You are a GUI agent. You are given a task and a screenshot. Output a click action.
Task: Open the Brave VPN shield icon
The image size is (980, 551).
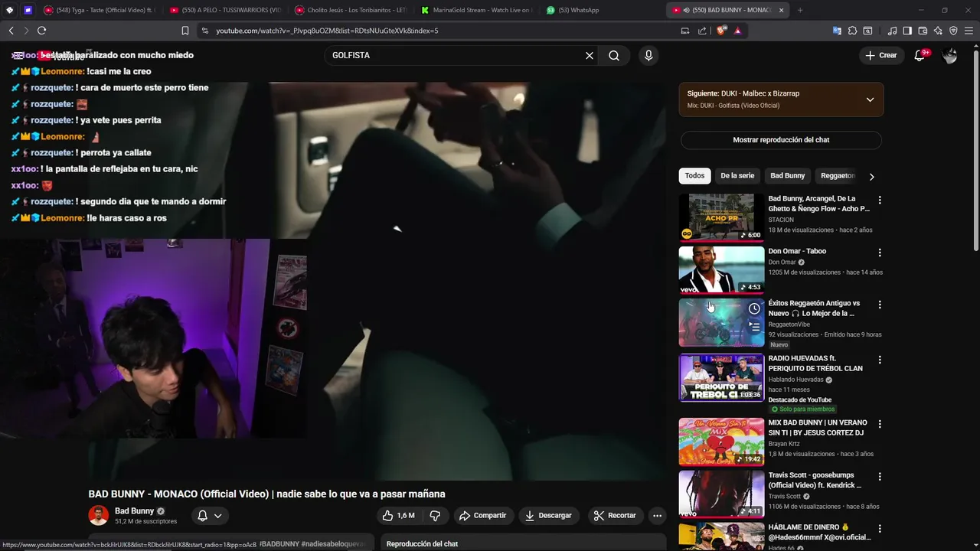(x=953, y=31)
